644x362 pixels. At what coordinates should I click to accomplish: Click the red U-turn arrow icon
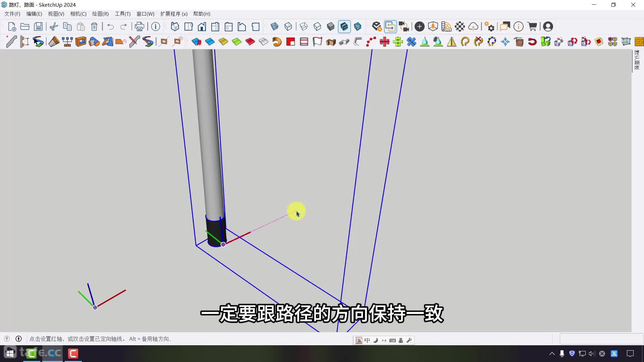pos(532,42)
